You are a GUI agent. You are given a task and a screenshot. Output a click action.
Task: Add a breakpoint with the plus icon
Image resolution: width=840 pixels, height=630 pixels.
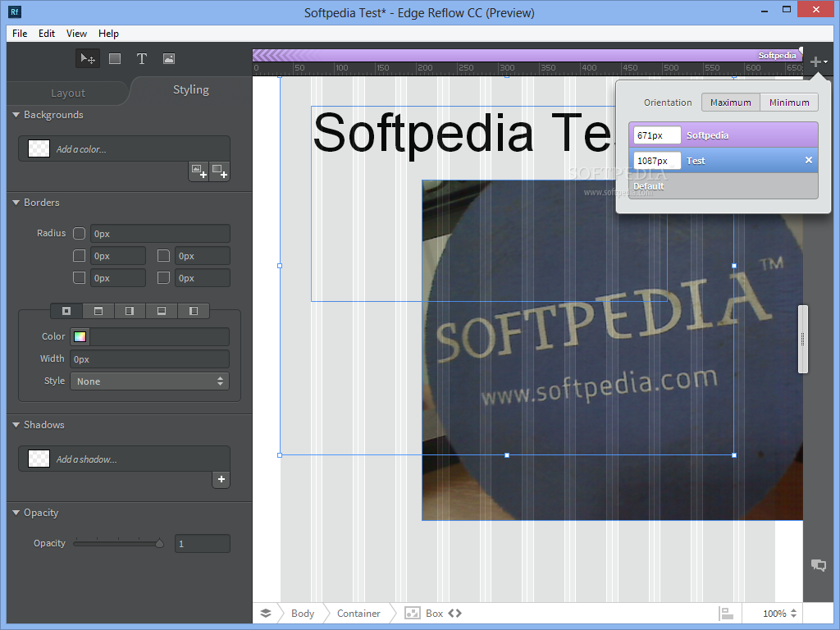tap(818, 62)
